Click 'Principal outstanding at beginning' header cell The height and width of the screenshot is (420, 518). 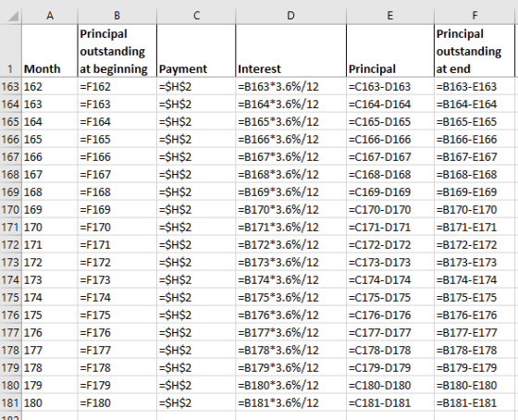117,51
